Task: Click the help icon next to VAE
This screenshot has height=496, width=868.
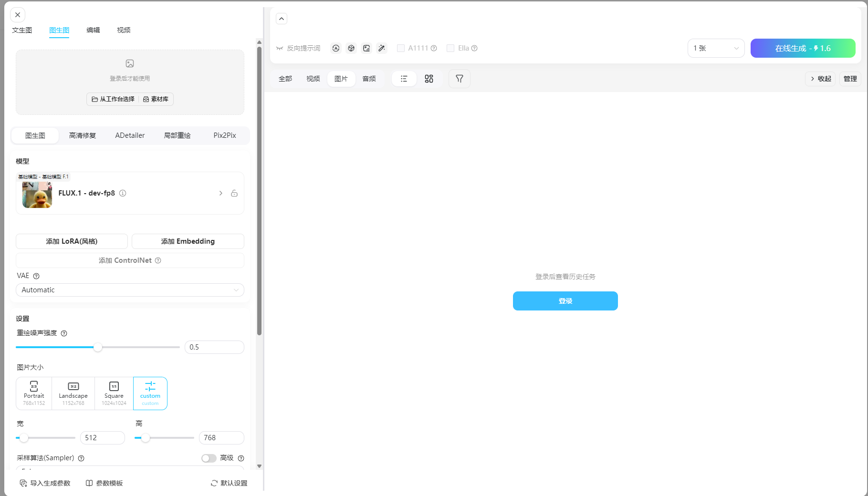Action: (x=36, y=276)
